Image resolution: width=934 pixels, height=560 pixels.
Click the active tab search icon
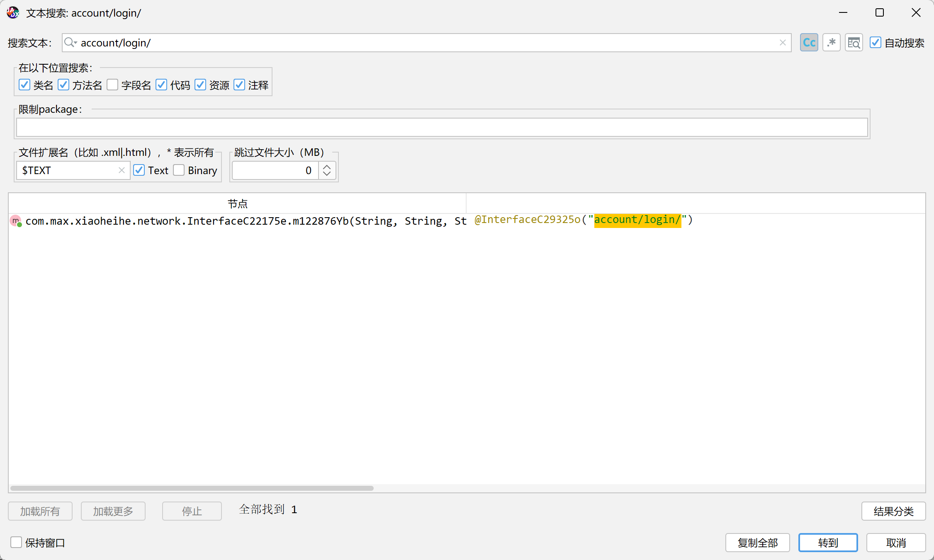pos(854,43)
